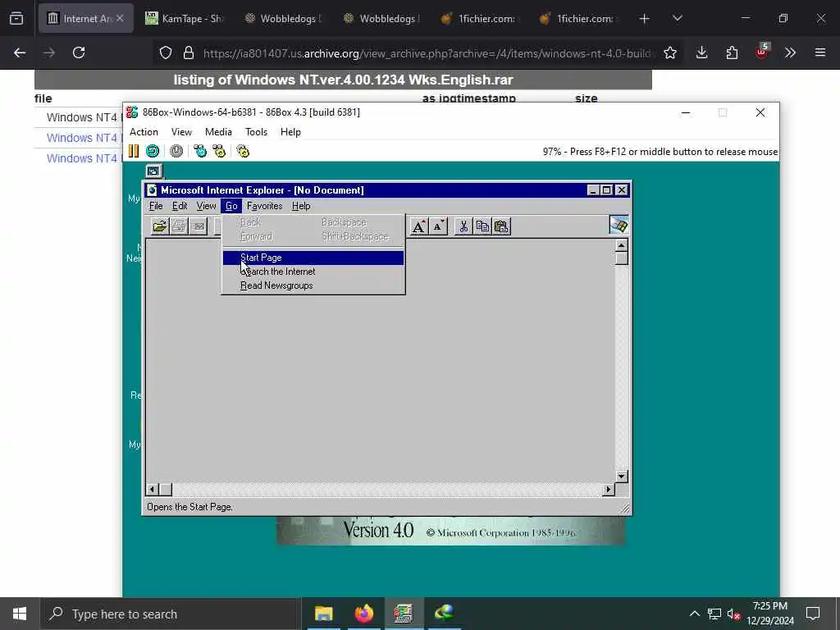Select Search the Internet in the Go menu
The image size is (840, 630).
(313, 272)
